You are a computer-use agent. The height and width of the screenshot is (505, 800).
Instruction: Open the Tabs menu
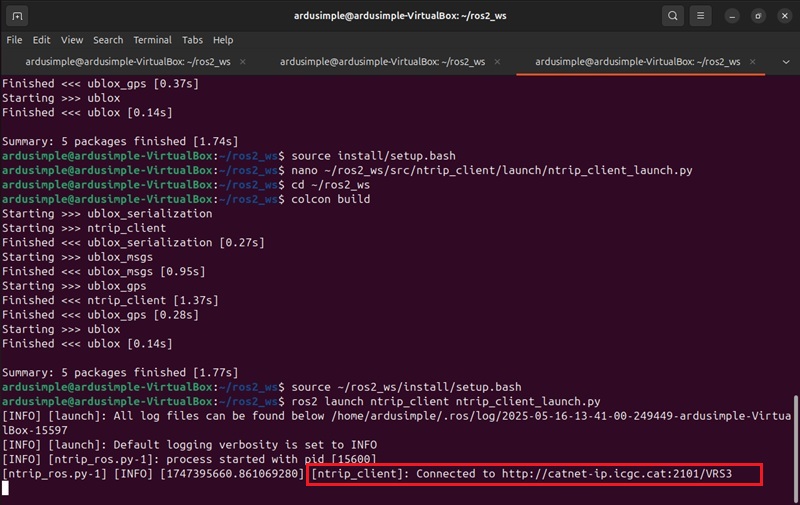[192, 40]
